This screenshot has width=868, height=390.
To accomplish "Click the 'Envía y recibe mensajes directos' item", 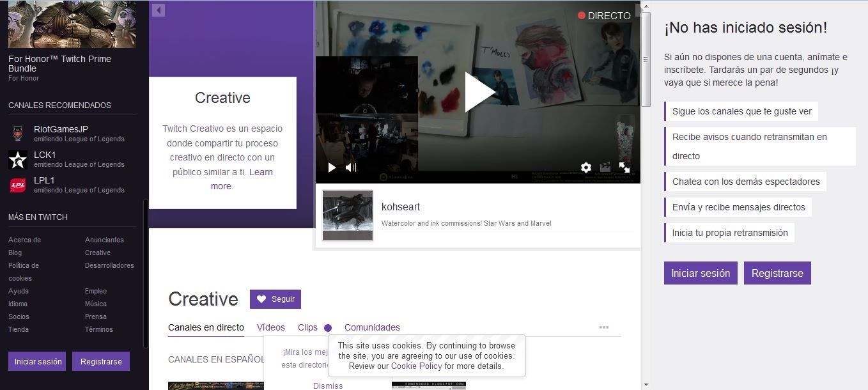I will click(738, 207).
